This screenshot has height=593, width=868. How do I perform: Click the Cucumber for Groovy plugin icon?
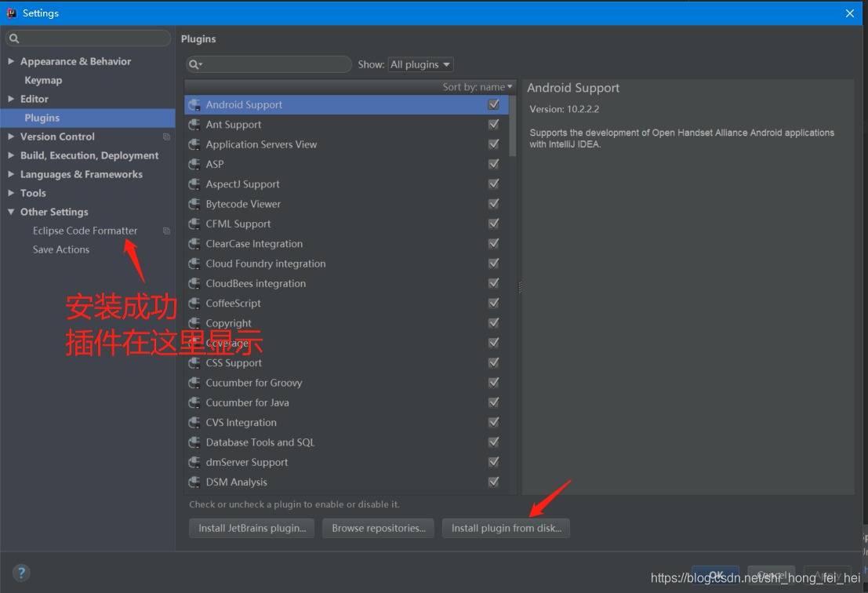(194, 383)
